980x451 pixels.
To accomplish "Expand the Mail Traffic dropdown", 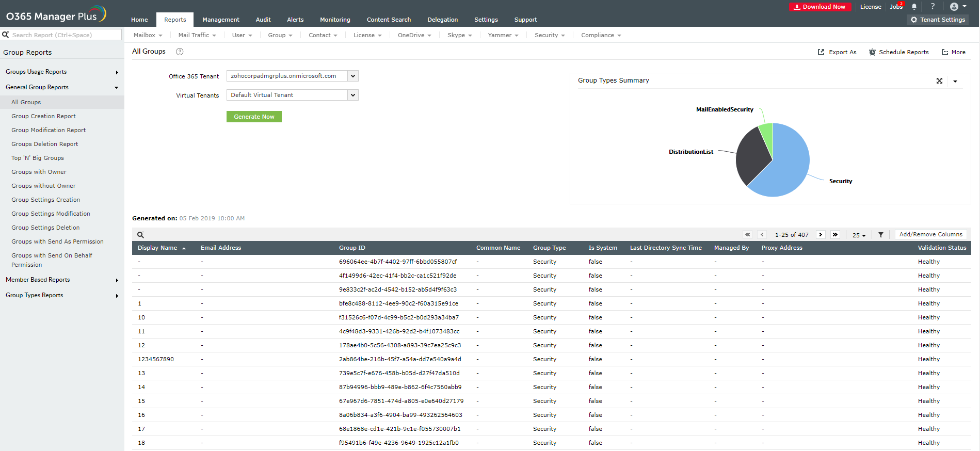I will 197,35.
